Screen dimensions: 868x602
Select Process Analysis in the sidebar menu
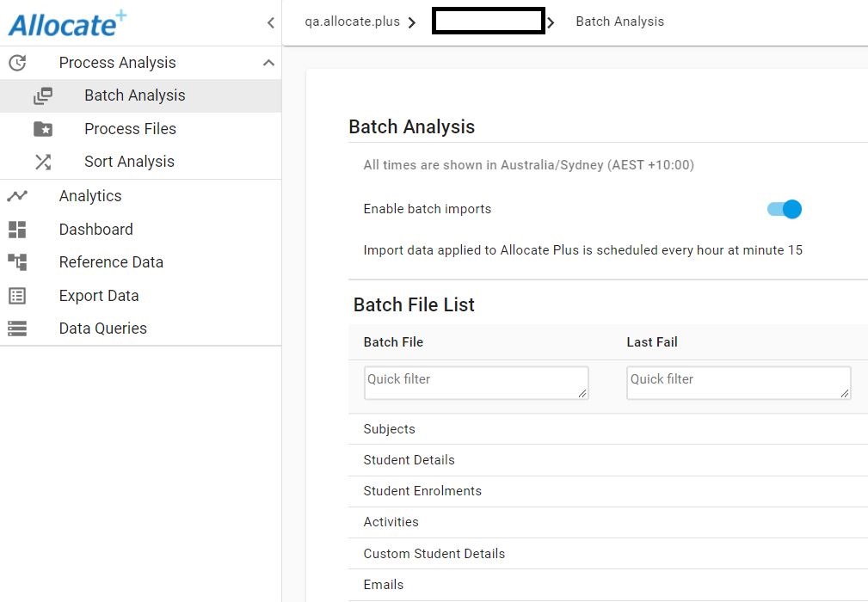pos(117,62)
